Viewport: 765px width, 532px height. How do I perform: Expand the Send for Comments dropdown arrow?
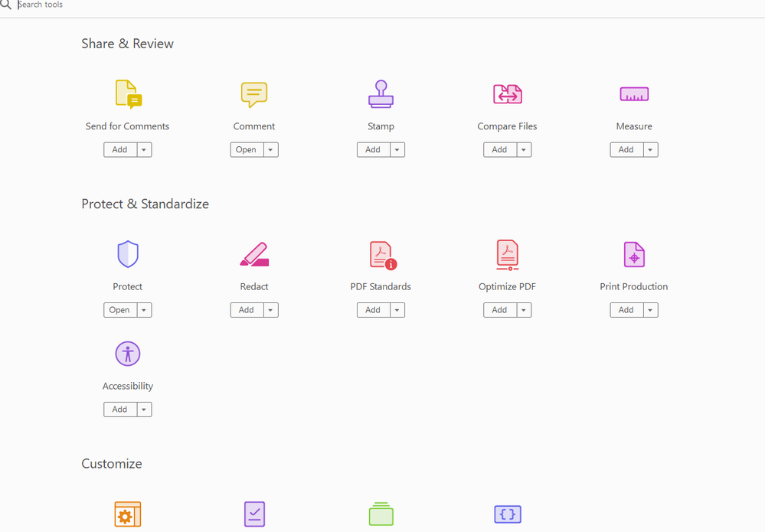pyautogui.click(x=144, y=150)
